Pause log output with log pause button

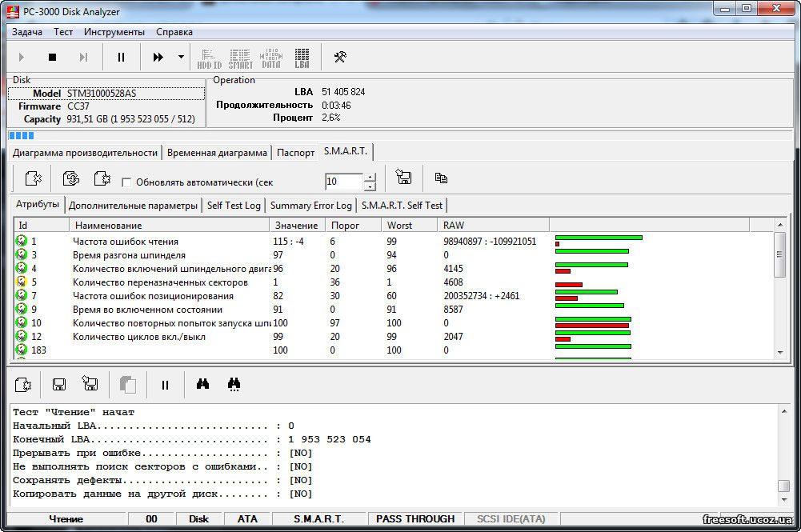pos(165,385)
